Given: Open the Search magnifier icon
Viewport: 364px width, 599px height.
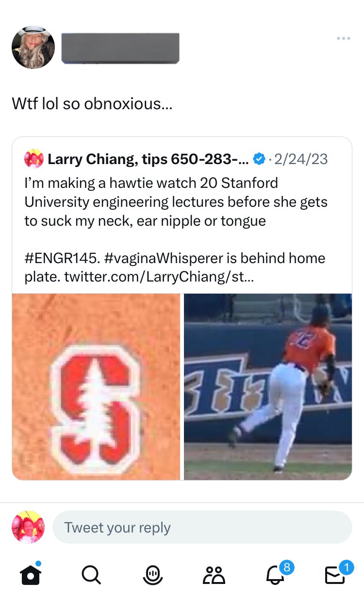Looking at the screenshot, I should click(x=91, y=575).
